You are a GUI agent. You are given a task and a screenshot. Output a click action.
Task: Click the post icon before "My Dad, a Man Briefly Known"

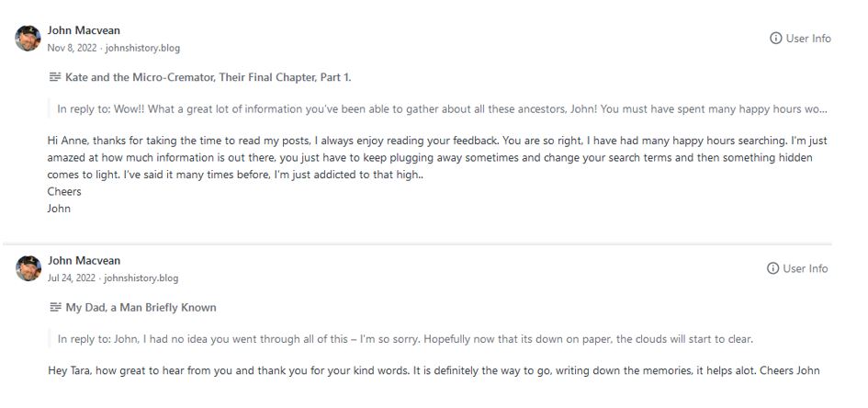click(x=55, y=307)
